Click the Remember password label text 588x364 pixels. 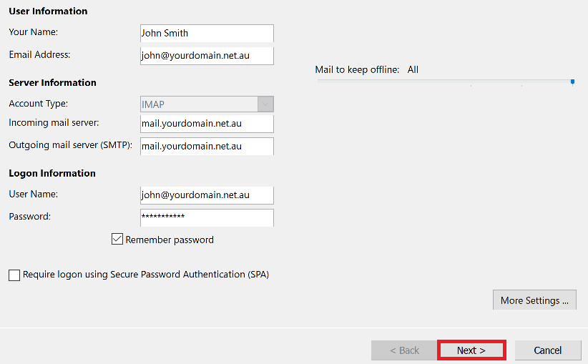click(170, 240)
